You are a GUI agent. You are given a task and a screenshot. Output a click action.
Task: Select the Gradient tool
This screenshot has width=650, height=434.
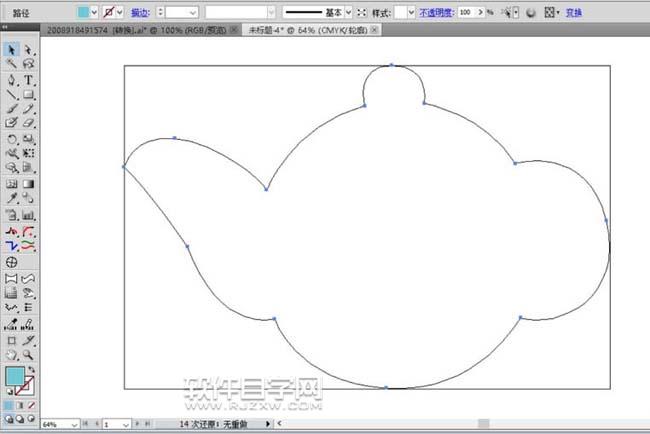point(28,184)
